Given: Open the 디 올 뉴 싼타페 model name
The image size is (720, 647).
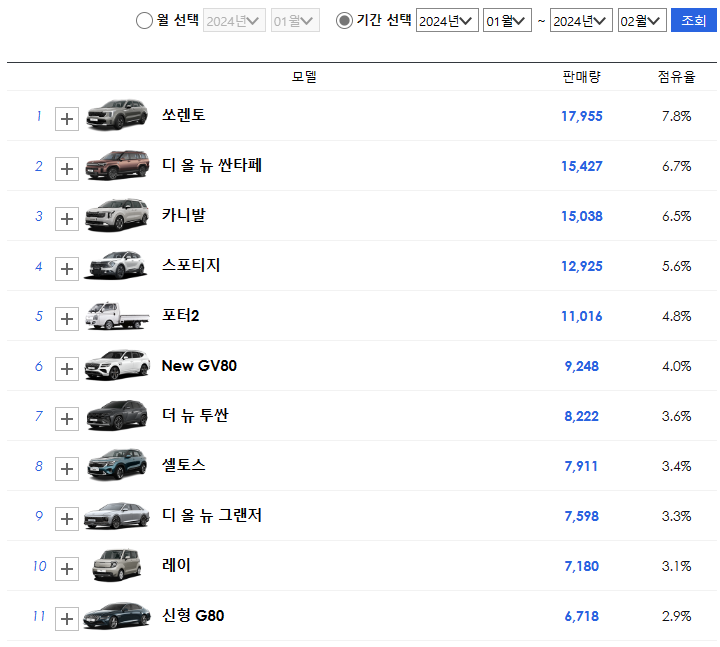Looking at the screenshot, I should (212, 165).
